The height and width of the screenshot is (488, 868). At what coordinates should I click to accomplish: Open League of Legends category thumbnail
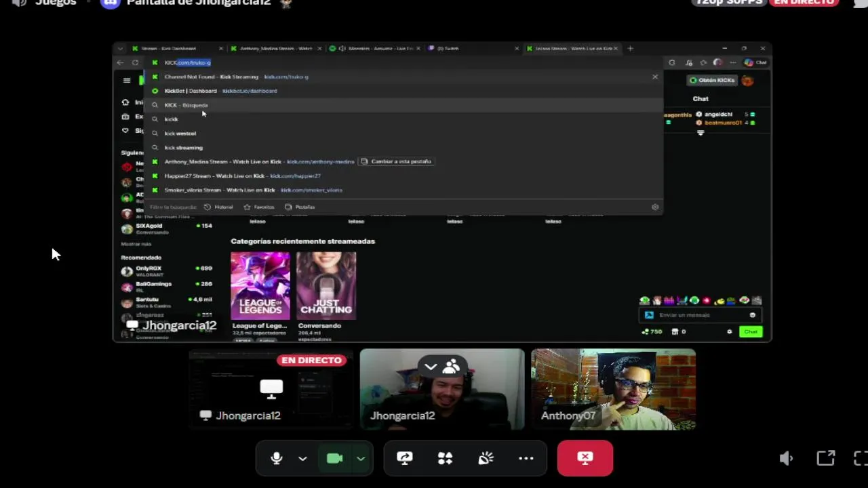pos(260,285)
